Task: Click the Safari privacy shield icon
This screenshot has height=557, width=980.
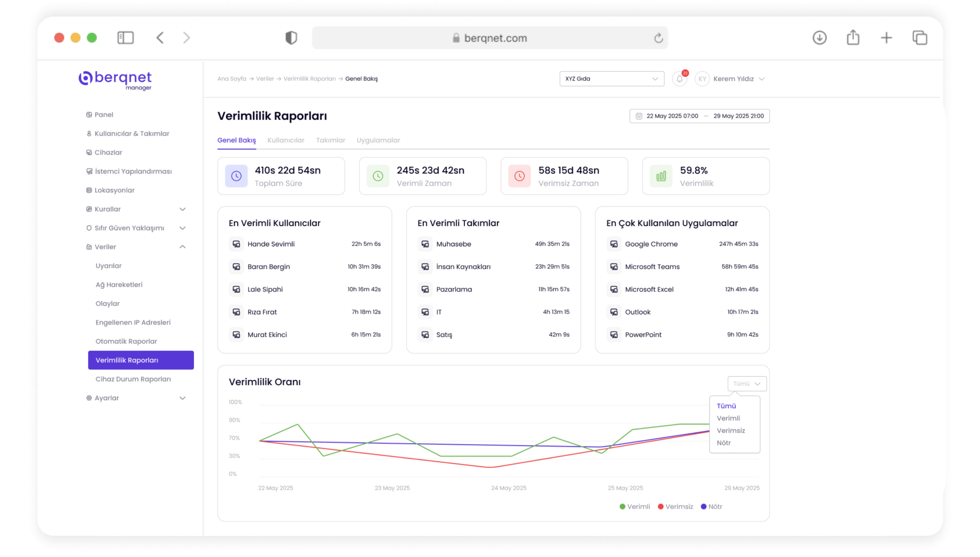Action: [291, 38]
